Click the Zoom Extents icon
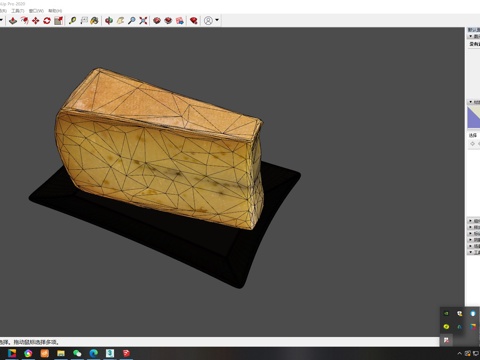 pyautogui.click(x=143, y=21)
